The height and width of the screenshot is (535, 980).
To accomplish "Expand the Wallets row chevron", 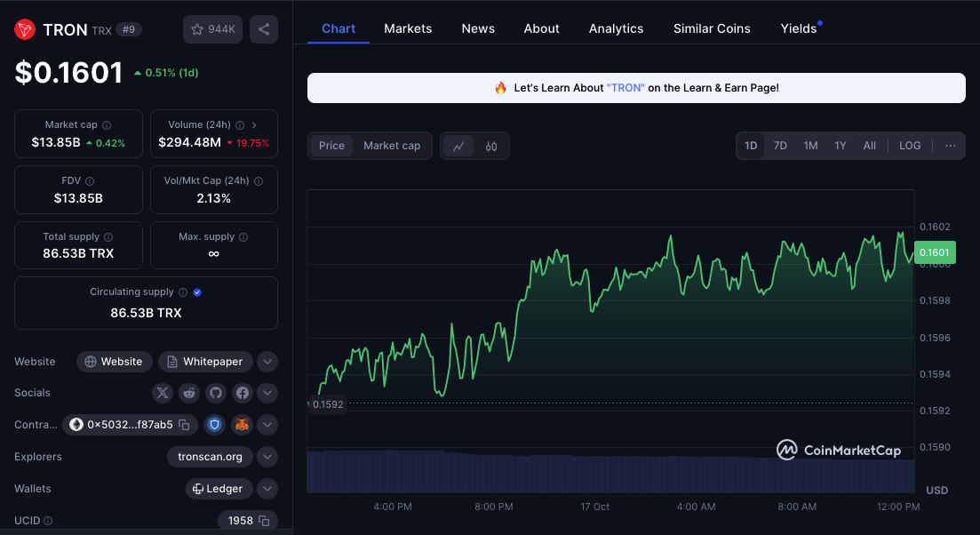I will click(x=267, y=489).
